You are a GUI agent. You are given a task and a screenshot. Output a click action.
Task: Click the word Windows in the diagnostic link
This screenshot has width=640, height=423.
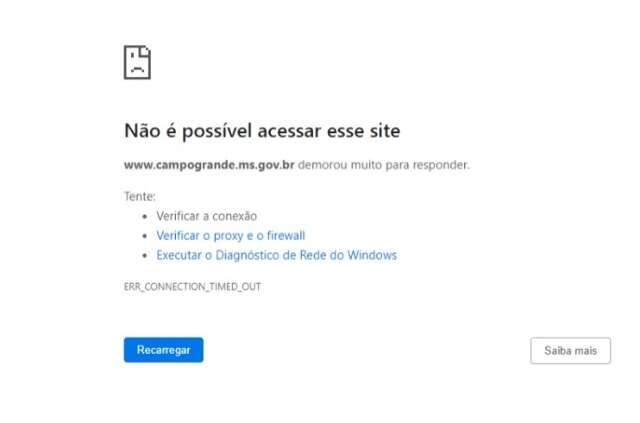pos(372,255)
